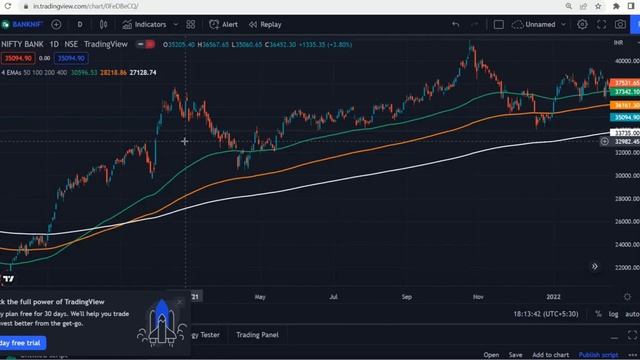
Task: Redo the last chart action
Action: (474, 24)
